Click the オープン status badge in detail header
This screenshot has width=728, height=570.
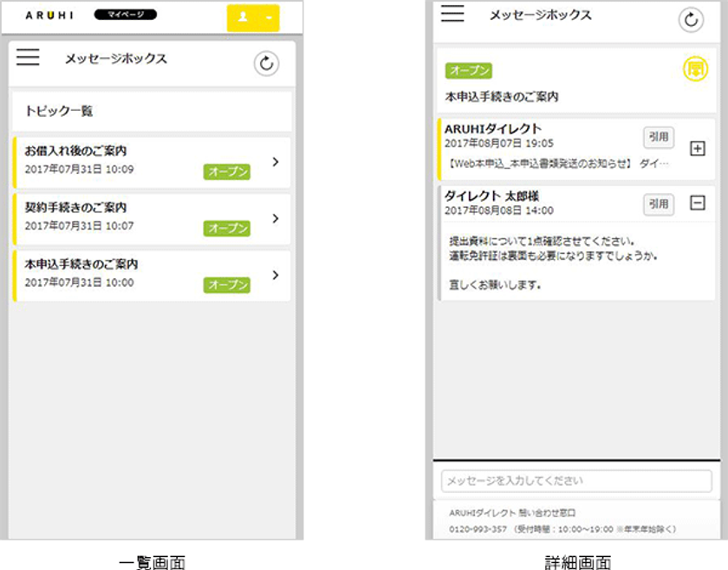(x=469, y=70)
